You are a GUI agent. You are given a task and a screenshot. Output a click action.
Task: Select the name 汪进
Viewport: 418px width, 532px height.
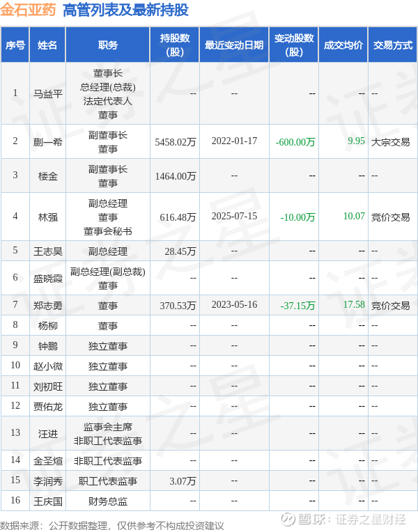point(47,434)
